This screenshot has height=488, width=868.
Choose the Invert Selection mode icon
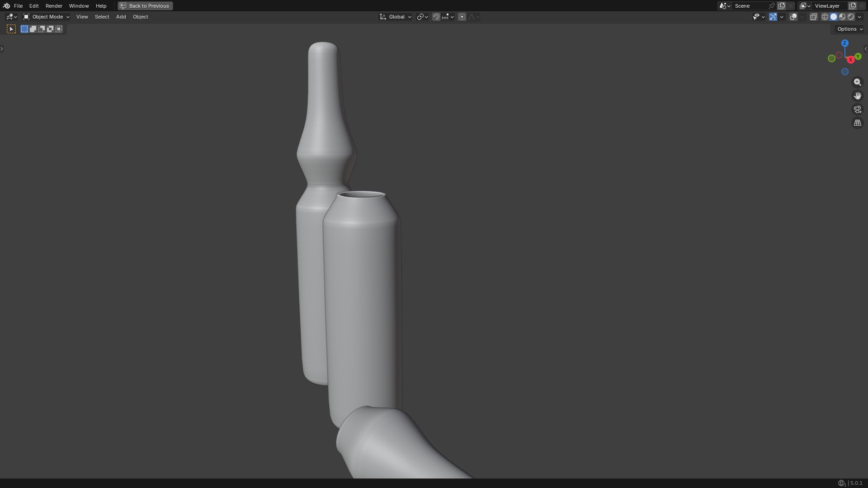(x=50, y=29)
